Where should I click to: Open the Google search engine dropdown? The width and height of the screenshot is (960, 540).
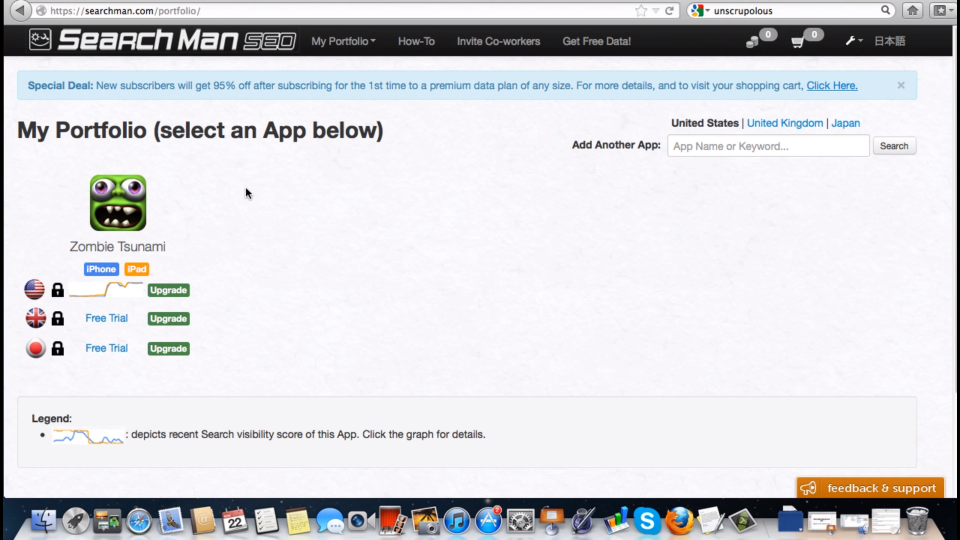699,10
